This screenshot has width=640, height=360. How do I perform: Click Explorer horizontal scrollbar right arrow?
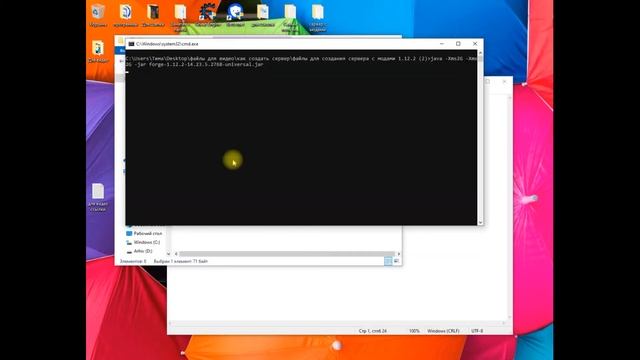point(398,254)
